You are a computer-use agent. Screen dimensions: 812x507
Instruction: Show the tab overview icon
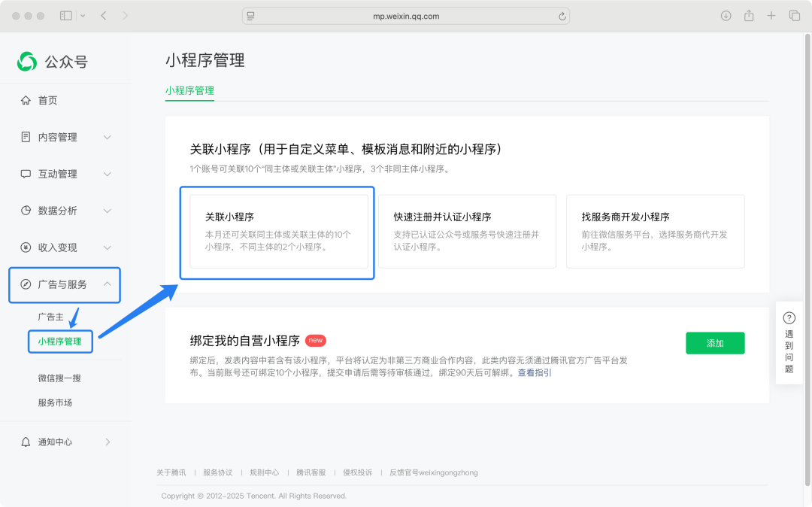[x=795, y=16]
